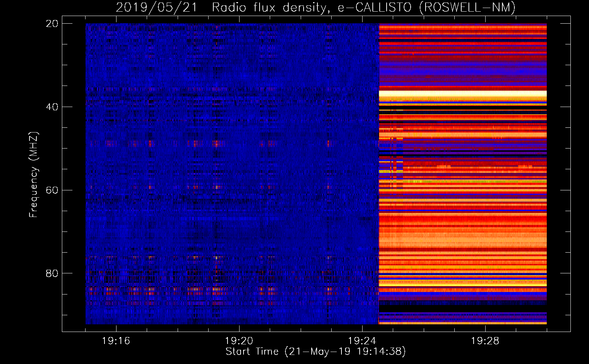
Task: Click the 19:20 time tick label
Action: [239, 341]
